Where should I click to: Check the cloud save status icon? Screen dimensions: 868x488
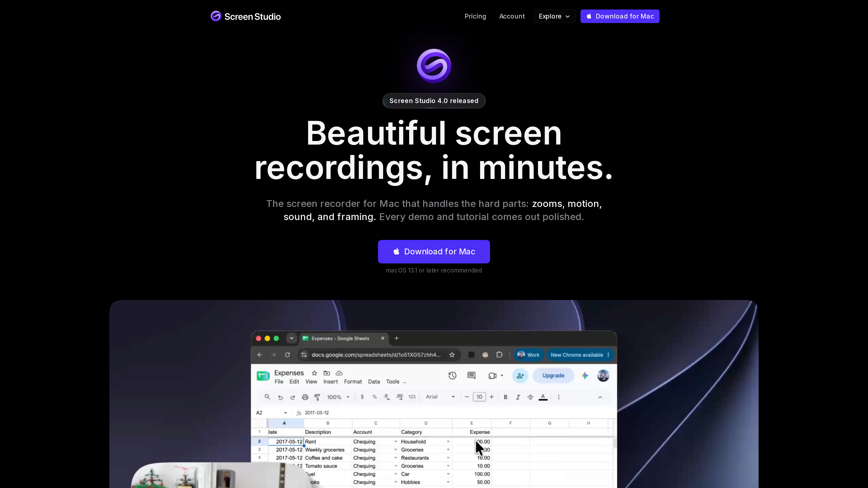pos(339,373)
